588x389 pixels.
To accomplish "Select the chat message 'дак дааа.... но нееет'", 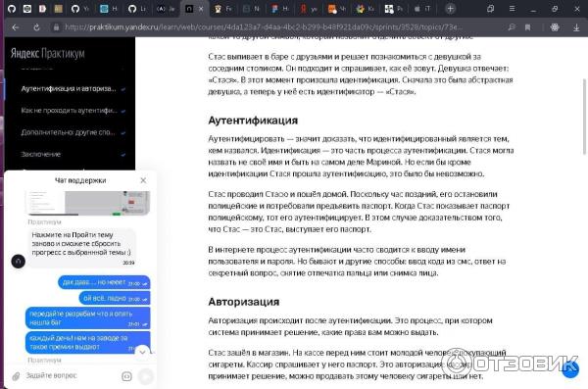I will pos(104,282).
